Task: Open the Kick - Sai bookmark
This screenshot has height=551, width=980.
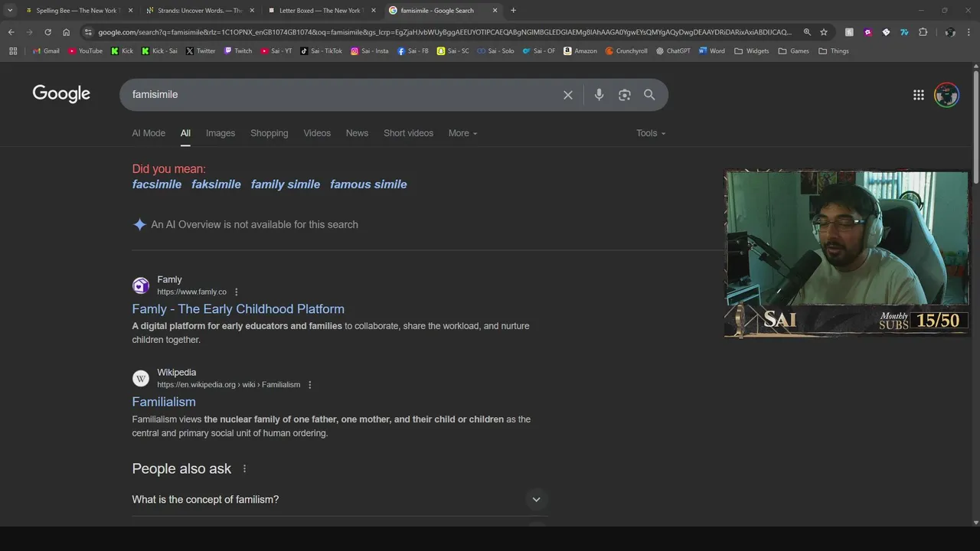Action: tap(159, 51)
